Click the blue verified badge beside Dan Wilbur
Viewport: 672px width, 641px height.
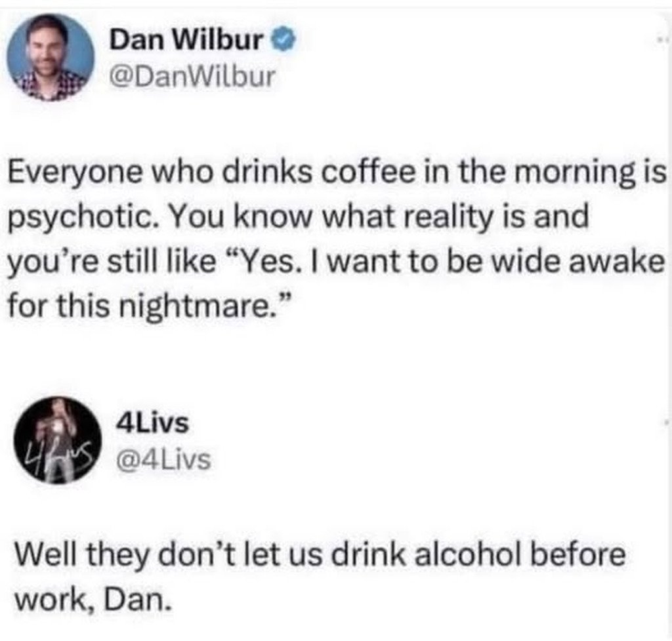(x=283, y=40)
